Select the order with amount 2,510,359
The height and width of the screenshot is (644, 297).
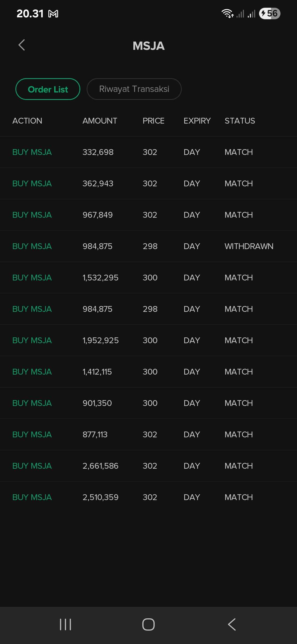click(148, 497)
